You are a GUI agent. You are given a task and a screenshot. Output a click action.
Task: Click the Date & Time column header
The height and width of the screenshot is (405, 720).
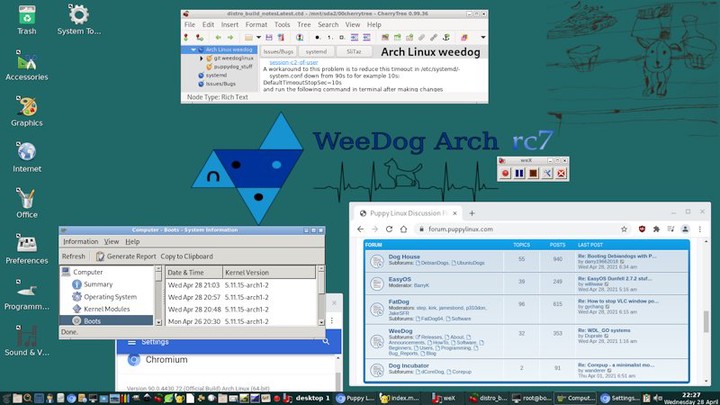click(x=194, y=272)
